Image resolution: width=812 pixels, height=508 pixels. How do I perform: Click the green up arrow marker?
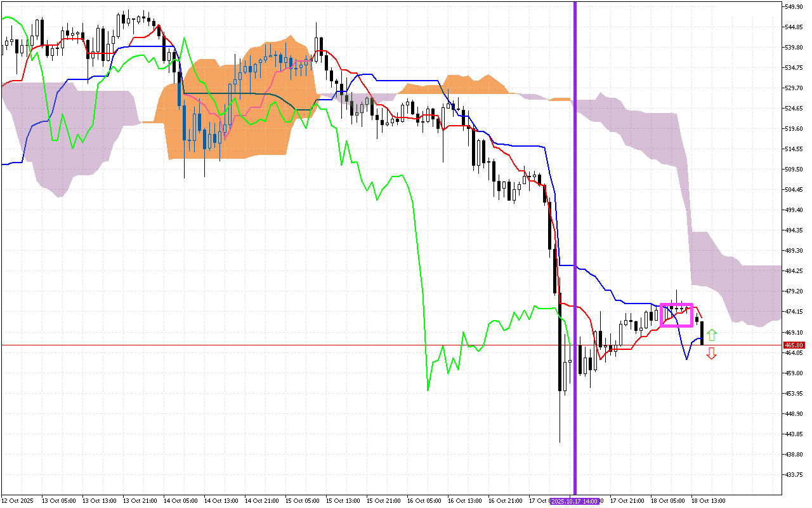click(x=712, y=335)
